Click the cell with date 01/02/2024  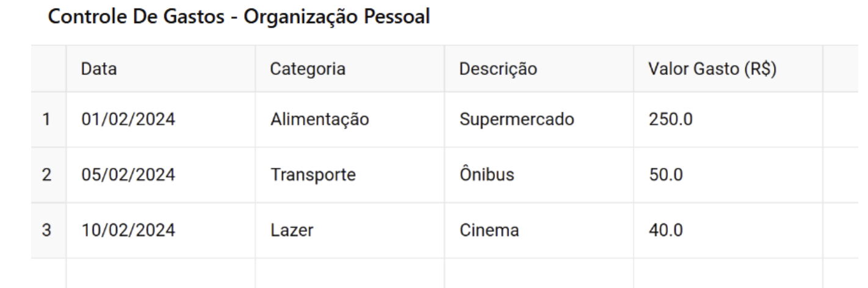pos(161,120)
